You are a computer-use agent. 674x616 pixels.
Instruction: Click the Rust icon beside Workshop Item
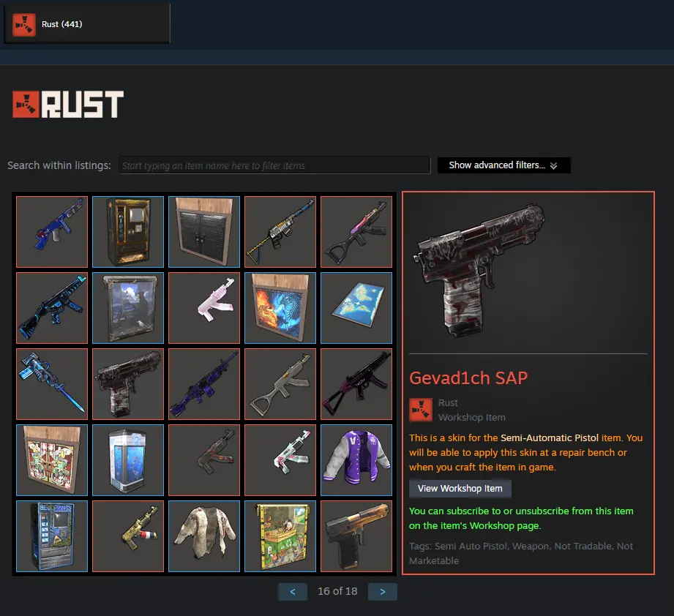421,410
